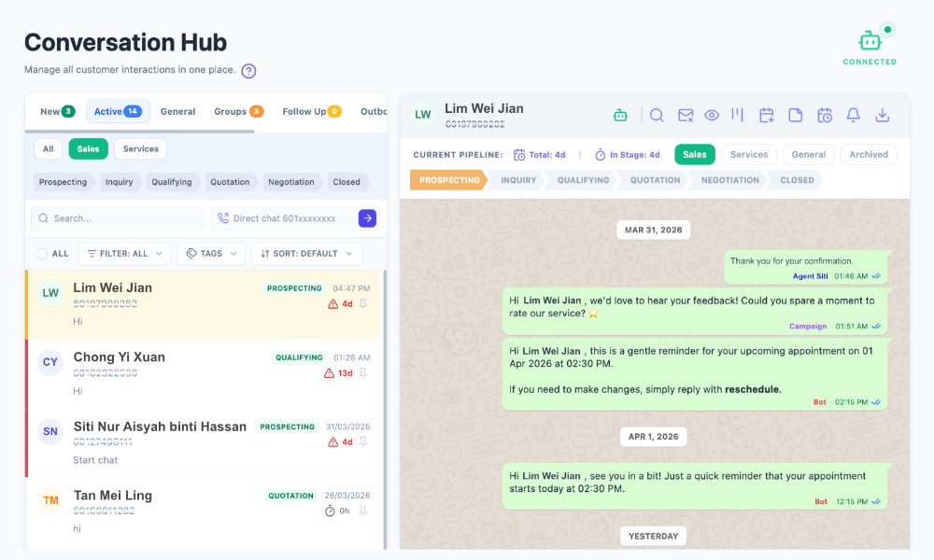Image resolution: width=934 pixels, height=560 pixels.
Task: Pin the Chong Yi Xuan conversation
Action: 363,373
